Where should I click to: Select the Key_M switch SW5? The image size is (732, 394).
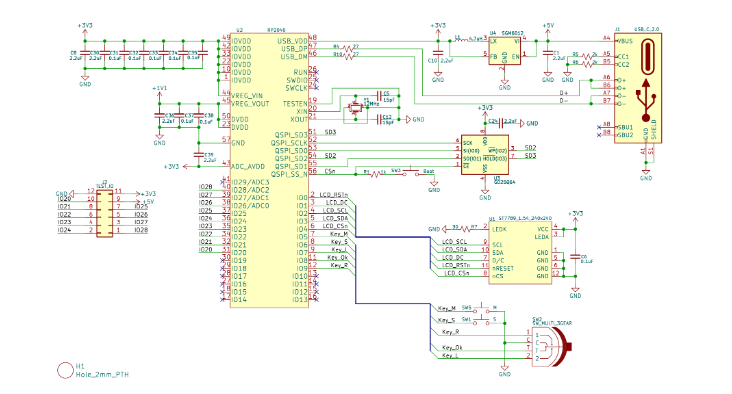tap(482, 309)
